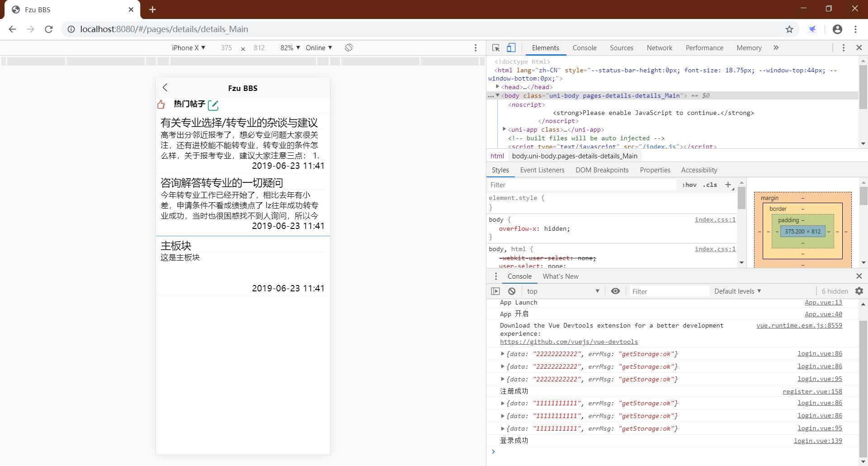This screenshot has width=868, height=466.
Task: Open the Sources tab
Action: pos(622,48)
